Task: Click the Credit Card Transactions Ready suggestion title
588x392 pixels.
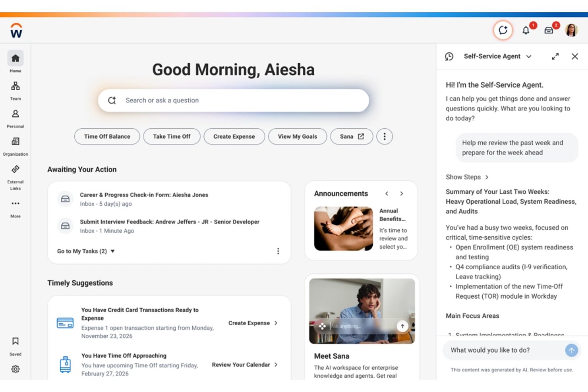Action: pyautogui.click(x=140, y=314)
